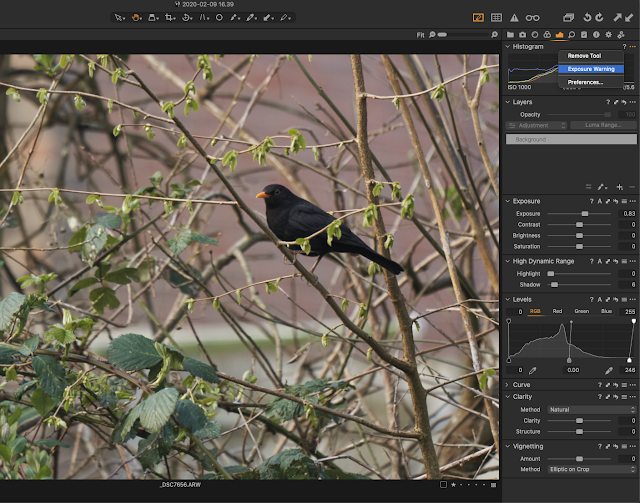Open the Adjustment layer type dropdown

tap(536, 125)
